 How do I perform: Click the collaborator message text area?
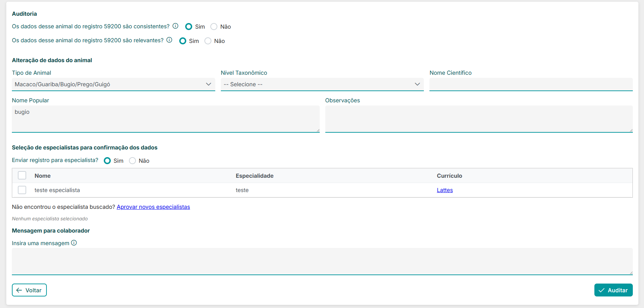(x=322, y=261)
